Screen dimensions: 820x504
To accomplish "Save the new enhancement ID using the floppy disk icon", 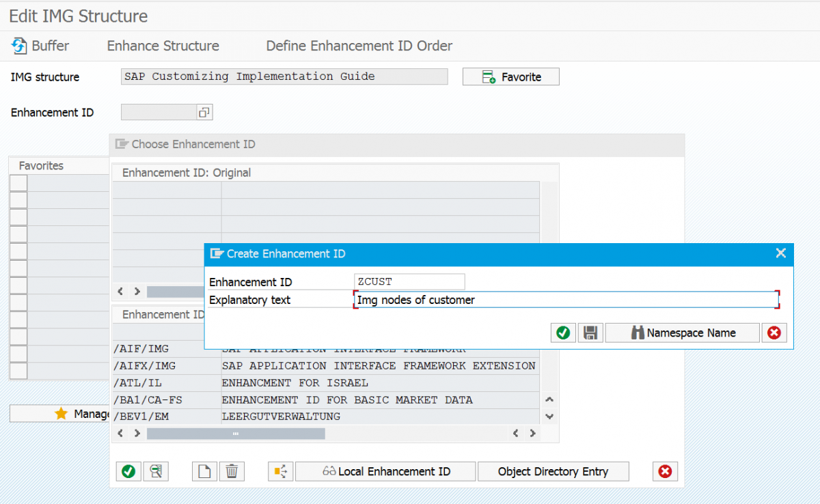I will (x=590, y=333).
